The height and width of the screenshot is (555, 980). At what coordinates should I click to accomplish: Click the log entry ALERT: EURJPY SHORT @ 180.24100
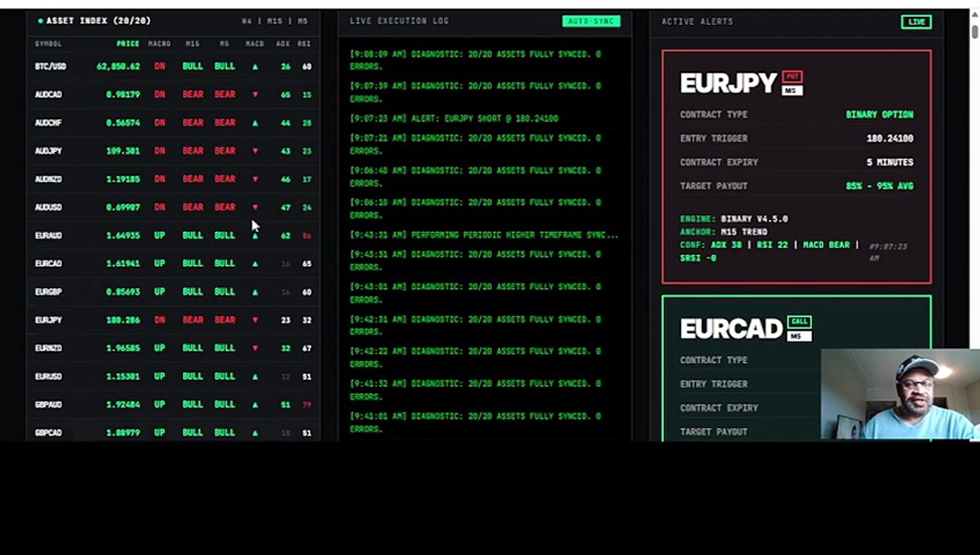click(454, 119)
